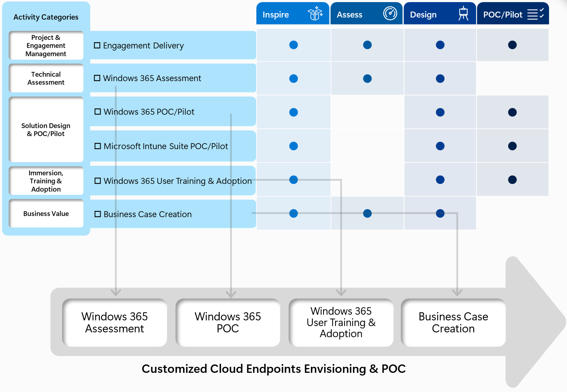Viewport: 567px width, 392px height.
Task: Click the Assess gauge icon
Action: pos(390,13)
